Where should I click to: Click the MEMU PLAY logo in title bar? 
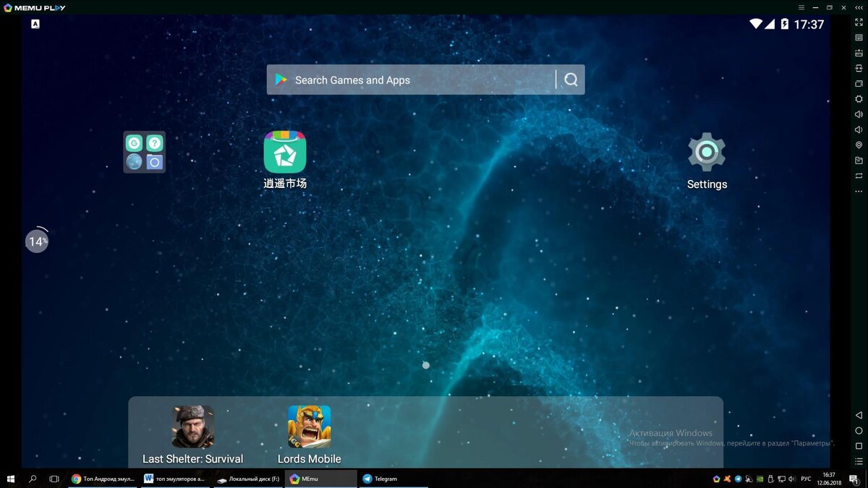(x=34, y=7)
